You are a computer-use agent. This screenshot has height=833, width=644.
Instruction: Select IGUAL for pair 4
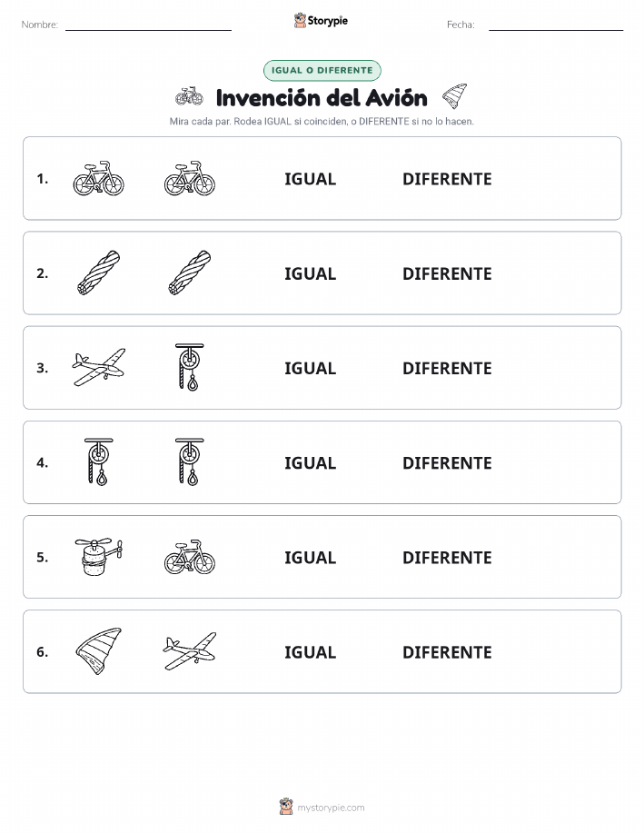coord(311,462)
